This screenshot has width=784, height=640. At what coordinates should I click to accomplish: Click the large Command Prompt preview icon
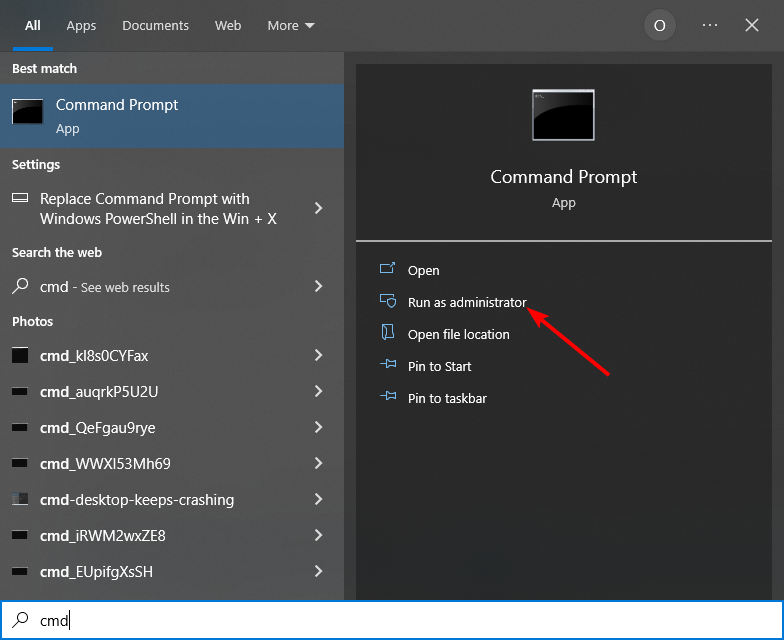click(x=563, y=115)
